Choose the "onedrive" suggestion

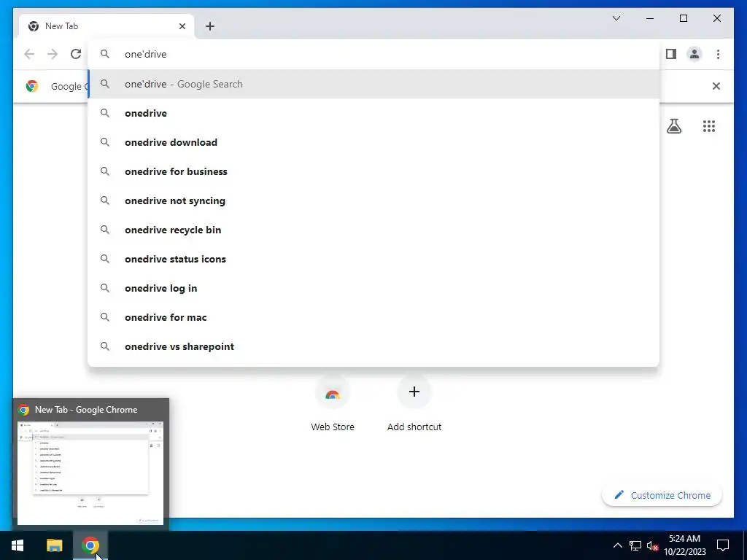click(x=374, y=113)
